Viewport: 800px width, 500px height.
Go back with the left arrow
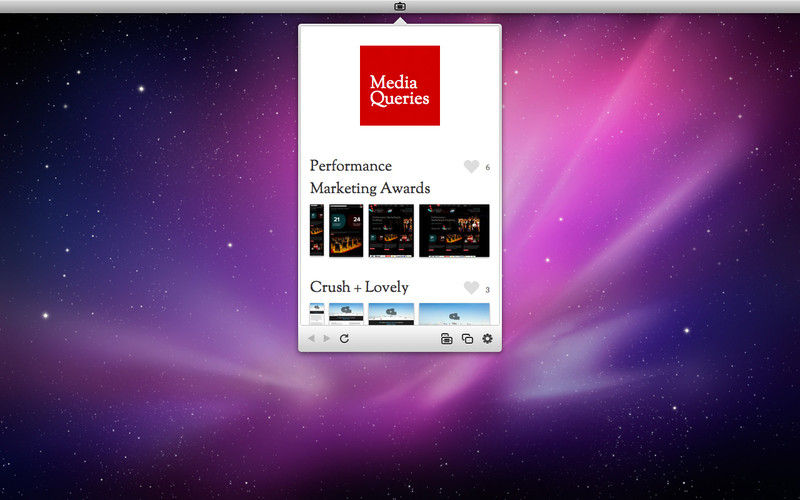(x=311, y=339)
